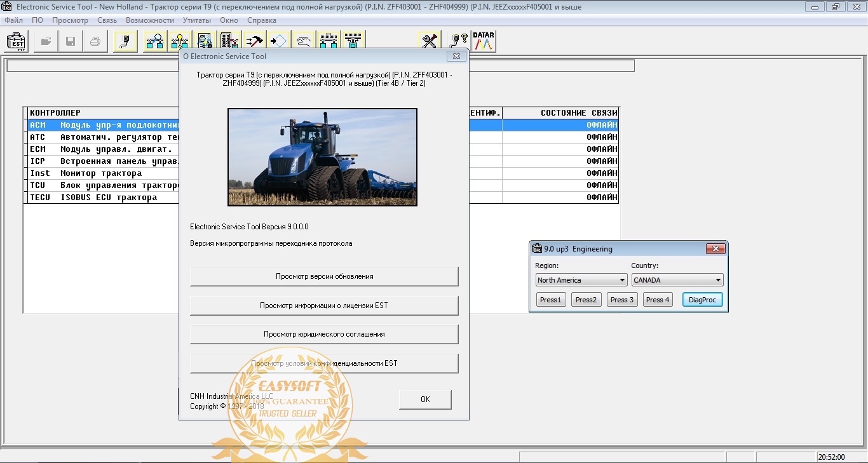
Task: Close the О Electronic Service Tool dialog
Action: [456, 57]
